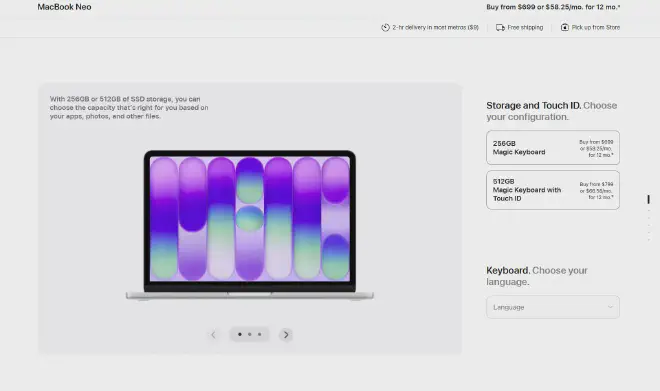Select the 512GB Magic Keyboard with Touch ID
The height and width of the screenshot is (391, 660).
tap(553, 190)
